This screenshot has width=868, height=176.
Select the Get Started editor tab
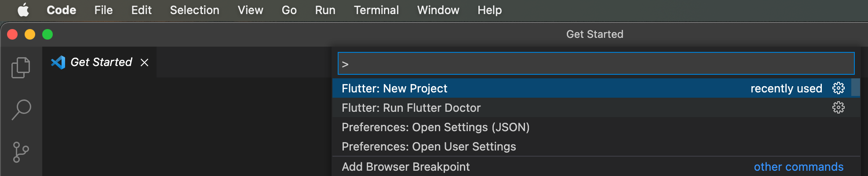point(101,62)
